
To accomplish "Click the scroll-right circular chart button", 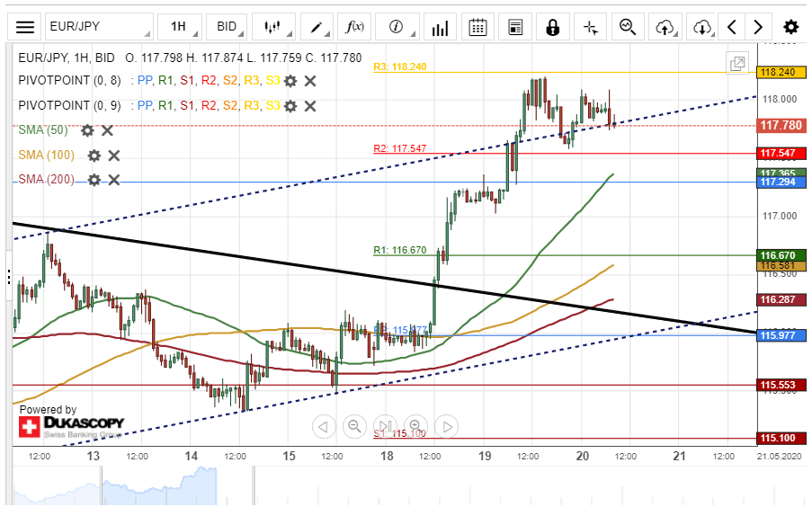I will point(447,427).
